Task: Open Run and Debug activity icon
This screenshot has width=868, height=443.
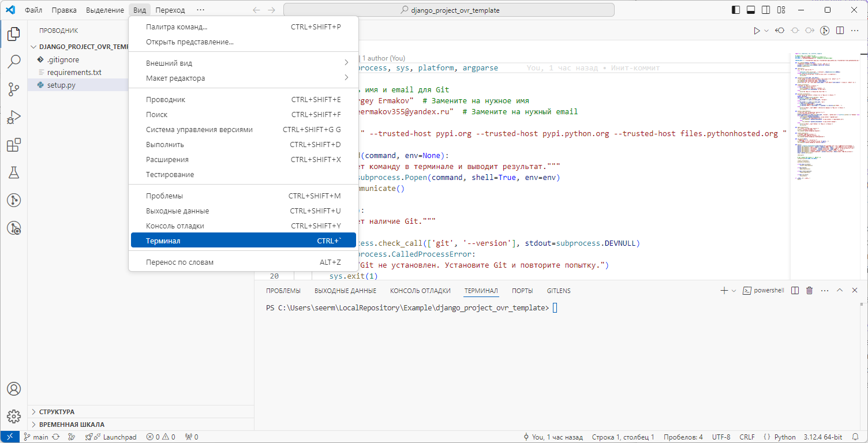Action: [14, 117]
